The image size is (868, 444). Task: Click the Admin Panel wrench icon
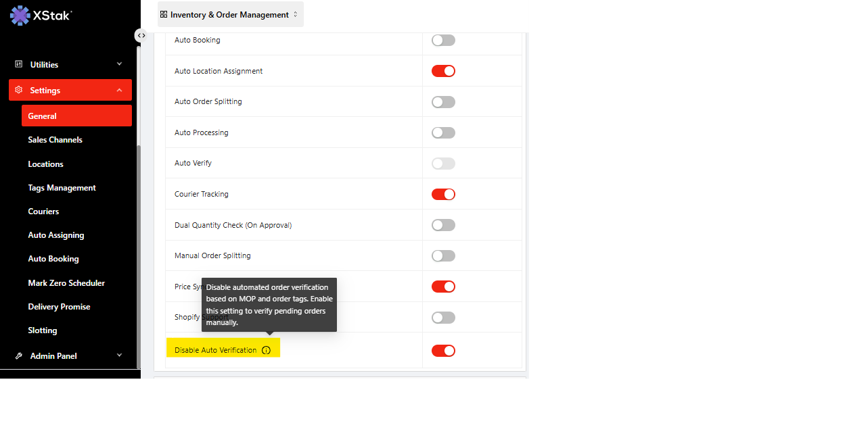(19, 355)
